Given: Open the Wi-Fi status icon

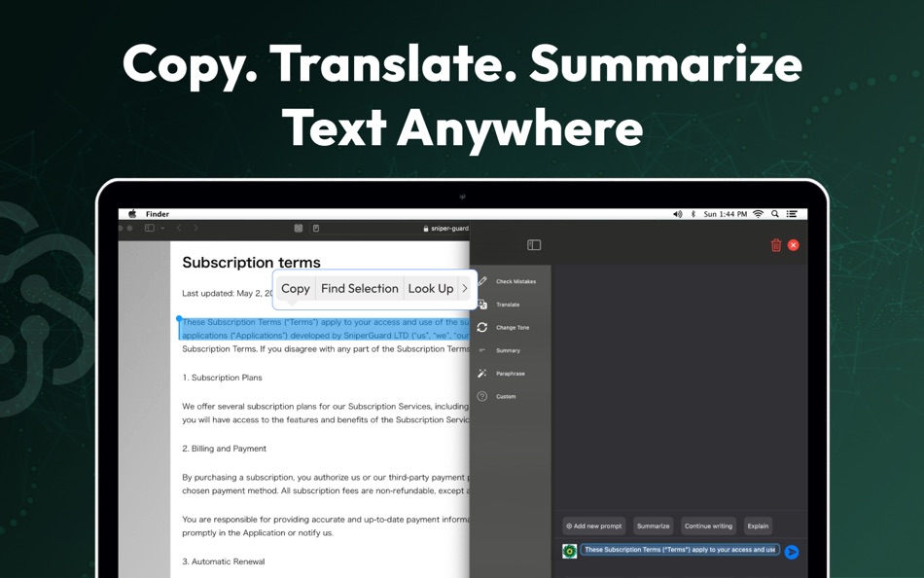Looking at the screenshot, I should [x=759, y=214].
